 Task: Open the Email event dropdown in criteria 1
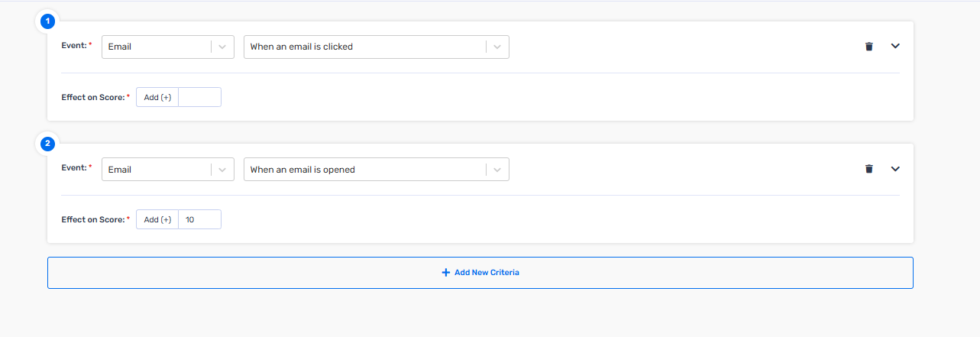click(x=168, y=47)
